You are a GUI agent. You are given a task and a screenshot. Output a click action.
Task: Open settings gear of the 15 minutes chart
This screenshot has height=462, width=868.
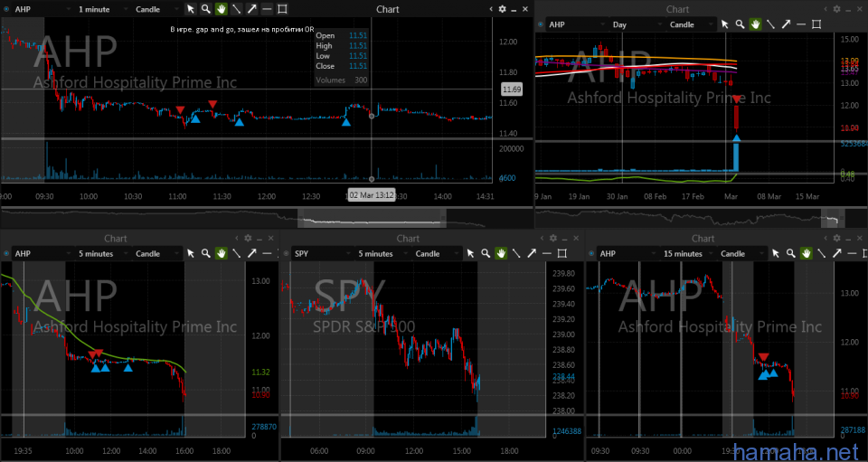coord(837,238)
